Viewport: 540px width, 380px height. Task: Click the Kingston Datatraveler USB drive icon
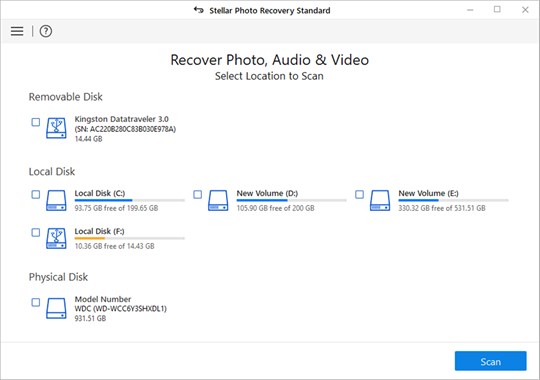[x=56, y=128]
